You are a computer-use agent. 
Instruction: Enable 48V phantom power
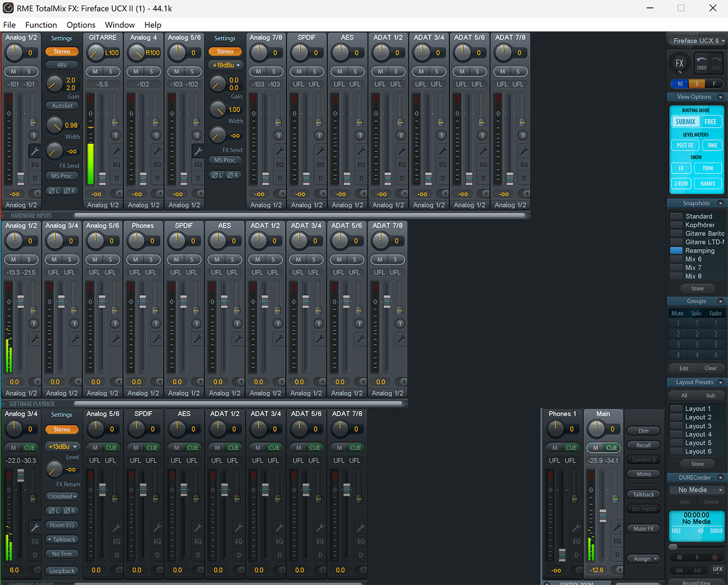point(62,65)
